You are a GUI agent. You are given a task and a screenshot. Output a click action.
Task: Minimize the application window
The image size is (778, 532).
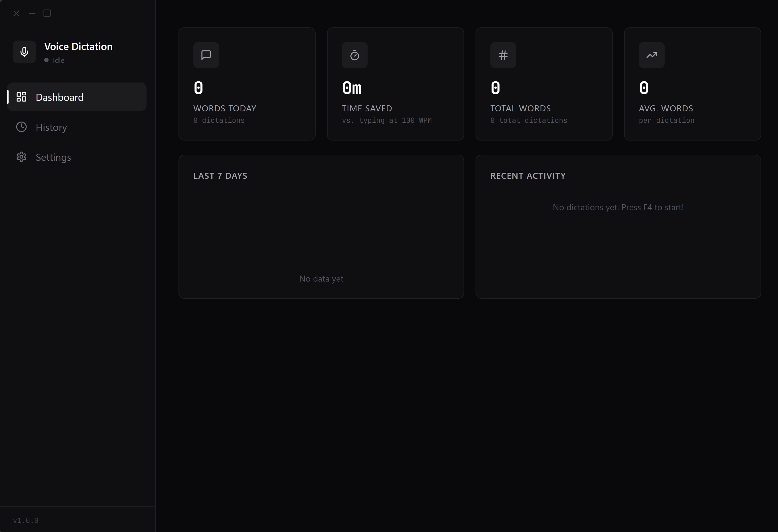(32, 13)
